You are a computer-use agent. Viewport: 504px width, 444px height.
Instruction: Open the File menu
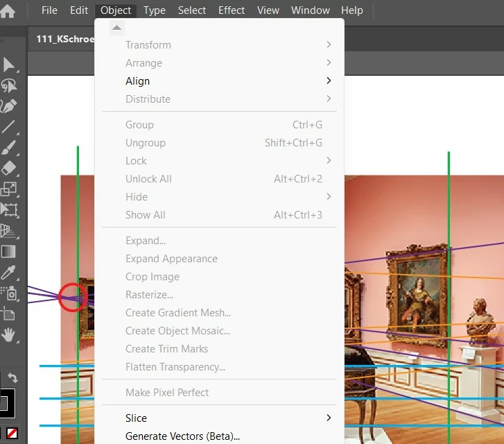49,10
